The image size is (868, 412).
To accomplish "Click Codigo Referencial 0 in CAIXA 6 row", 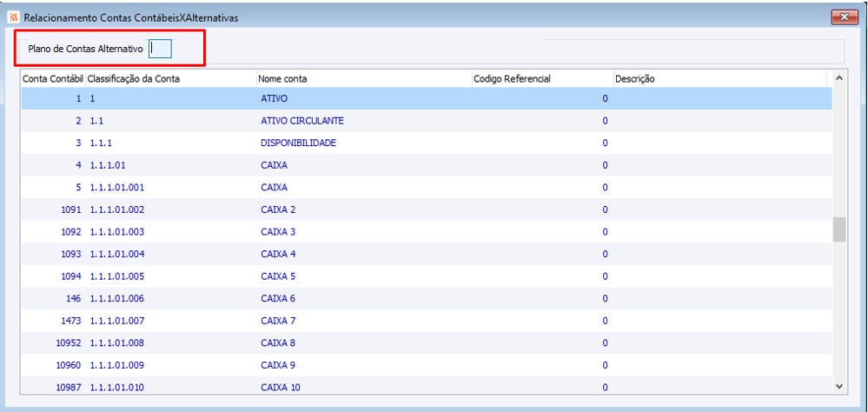I will click(x=605, y=298).
